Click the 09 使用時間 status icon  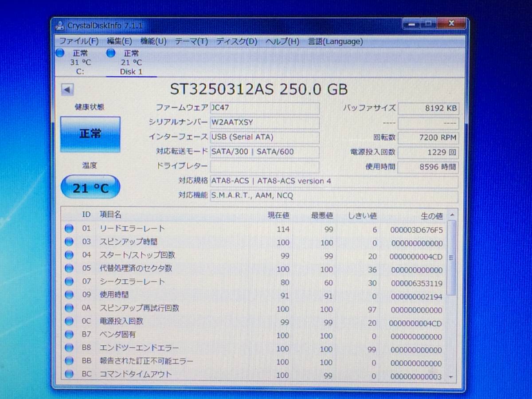(69, 295)
